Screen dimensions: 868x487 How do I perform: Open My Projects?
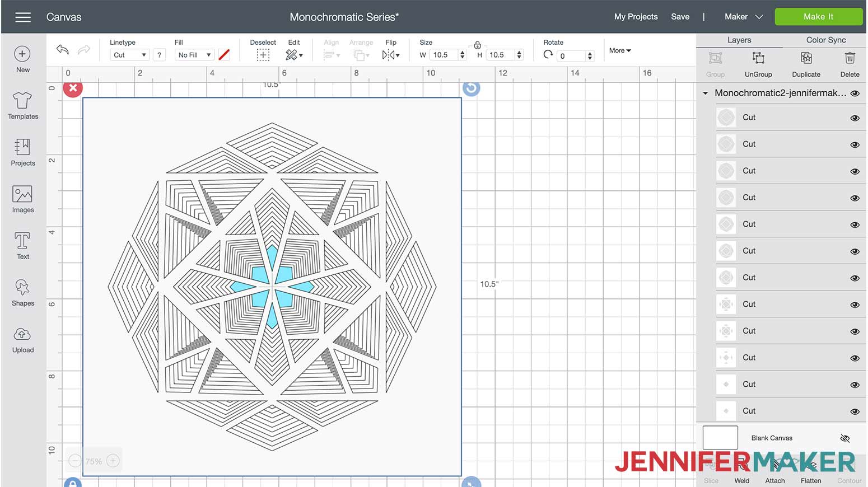pos(636,17)
